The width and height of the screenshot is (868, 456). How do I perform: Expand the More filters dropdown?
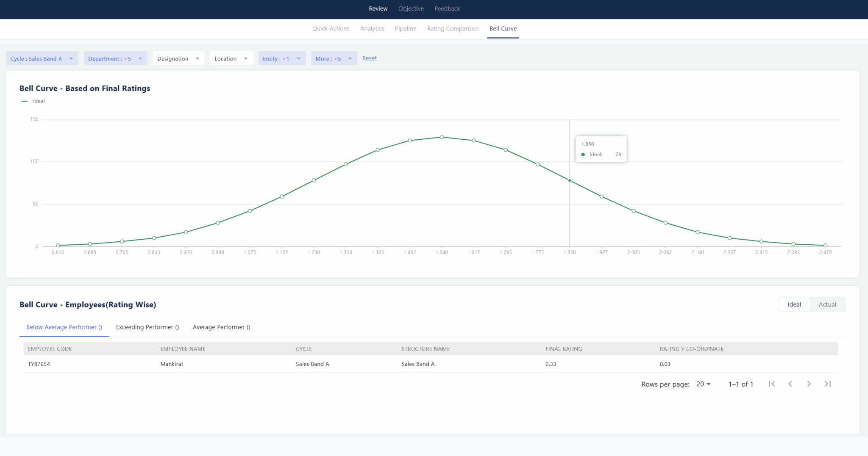[334, 58]
